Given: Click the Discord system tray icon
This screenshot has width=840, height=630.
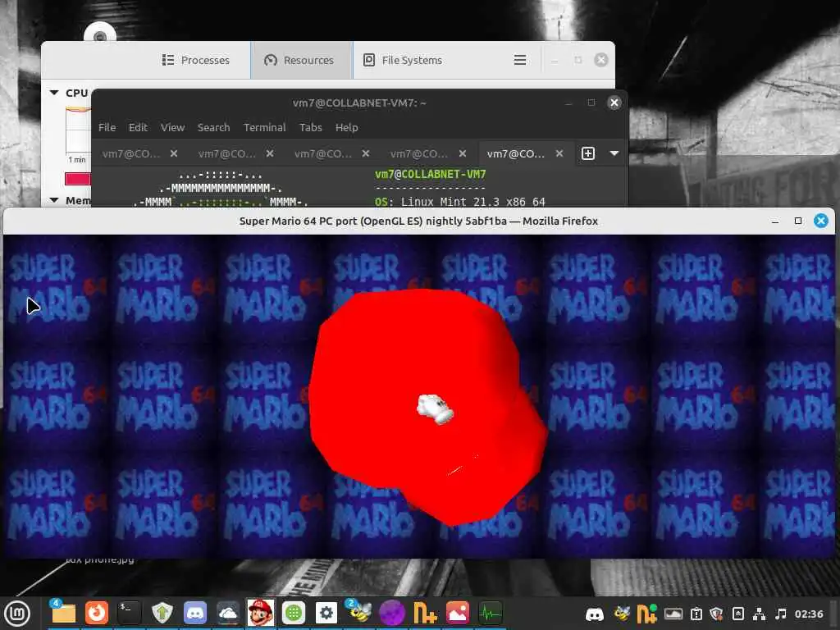Looking at the screenshot, I should 595,614.
